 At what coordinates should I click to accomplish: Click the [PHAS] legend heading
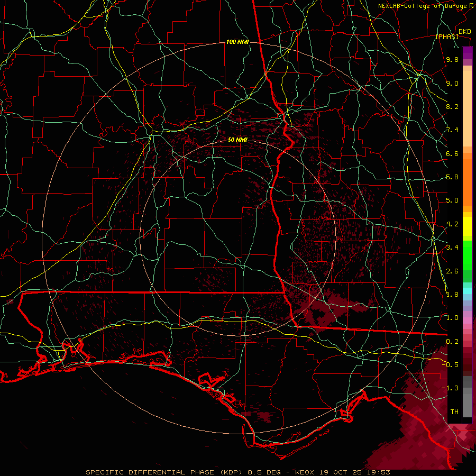(447, 36)
